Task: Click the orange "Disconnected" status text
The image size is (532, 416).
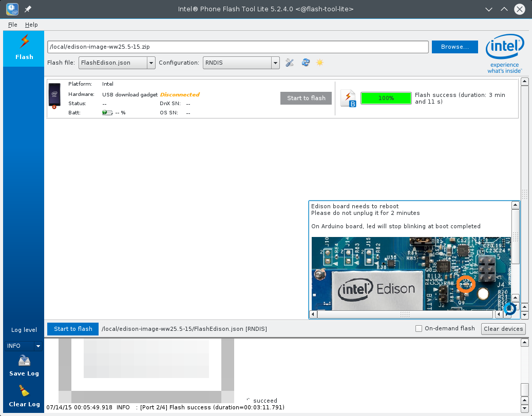Action: [x=180, y=94]
